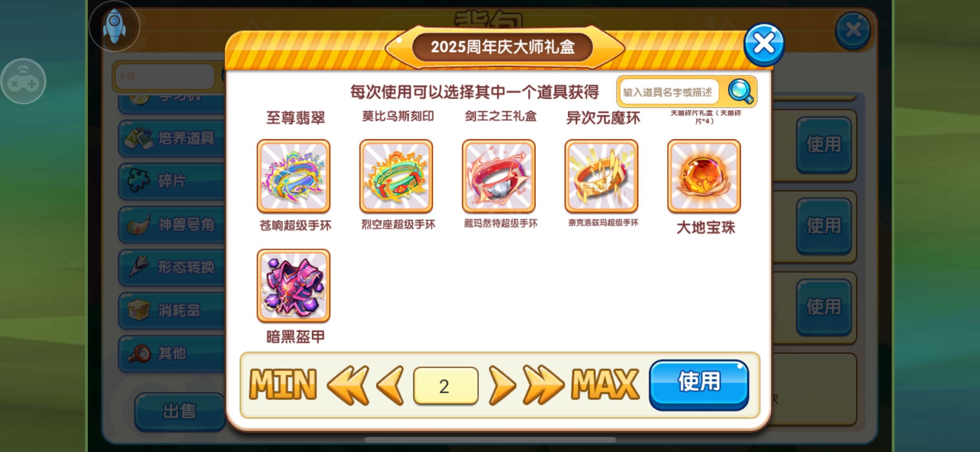980x452 pixels.
Task: Decrease quantity with single left arrow
Action: (390, 385)
